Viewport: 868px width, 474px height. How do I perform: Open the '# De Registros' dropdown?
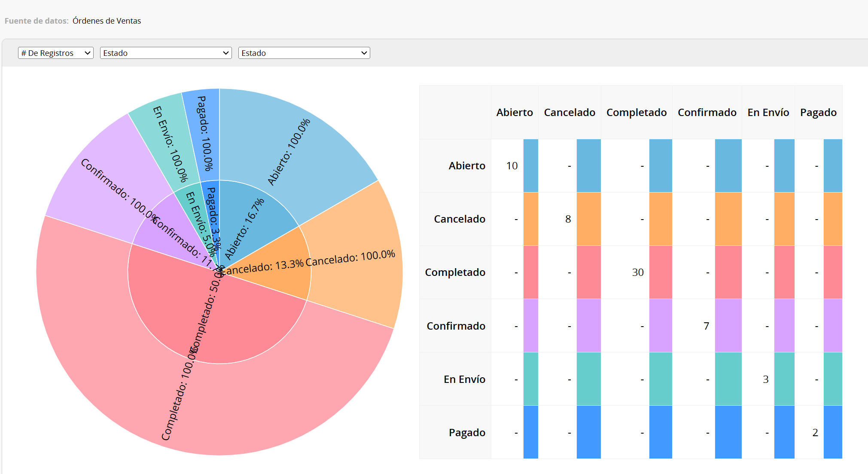(x=56, y=53)
